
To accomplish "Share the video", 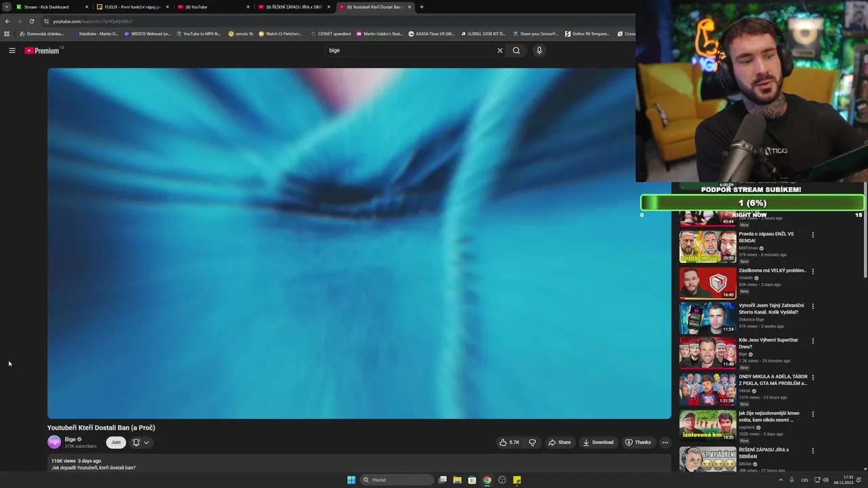I will [x=559, y=443].
